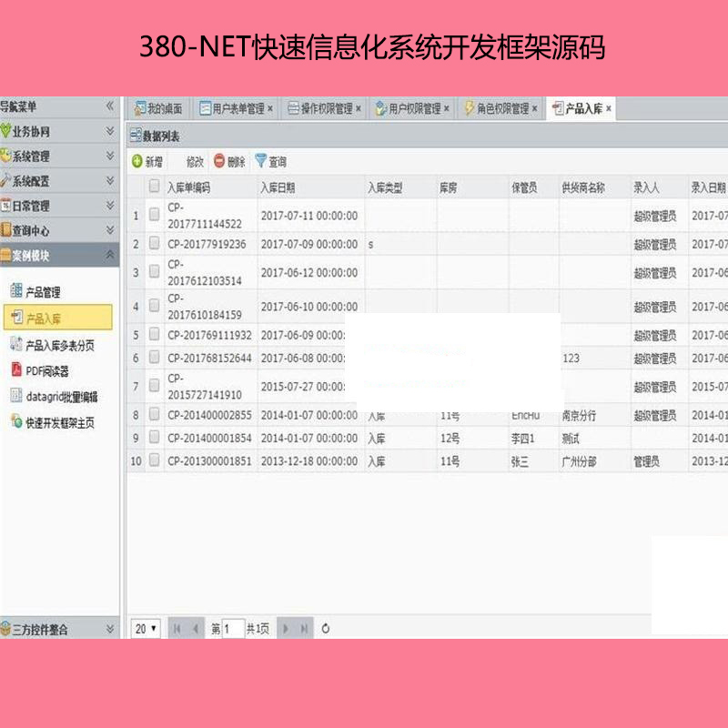Switch to the 我的桌面 tab
728x728 pixels.
[x=157, y=108]
